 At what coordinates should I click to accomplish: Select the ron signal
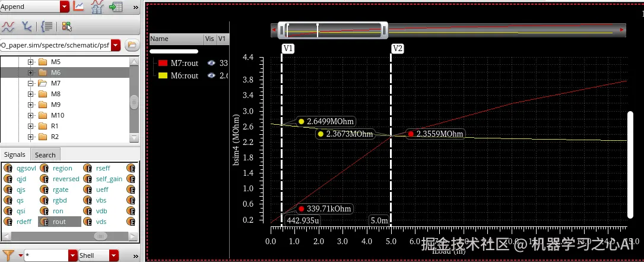pos(58,211)
